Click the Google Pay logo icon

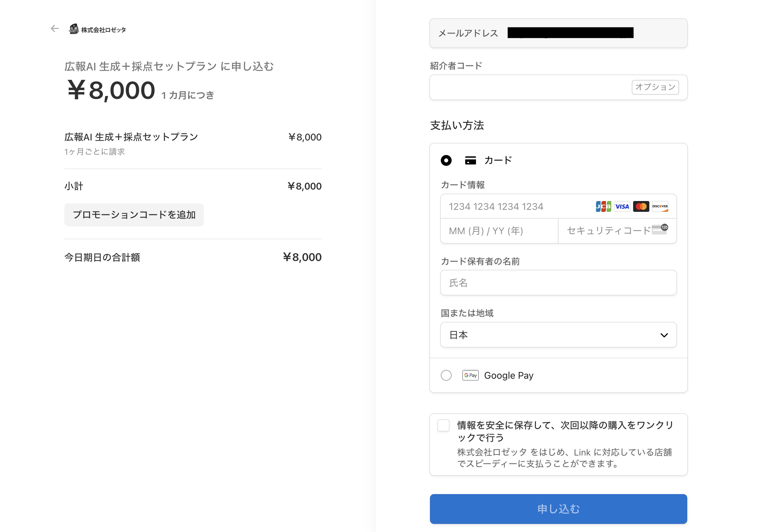[470, 375]
